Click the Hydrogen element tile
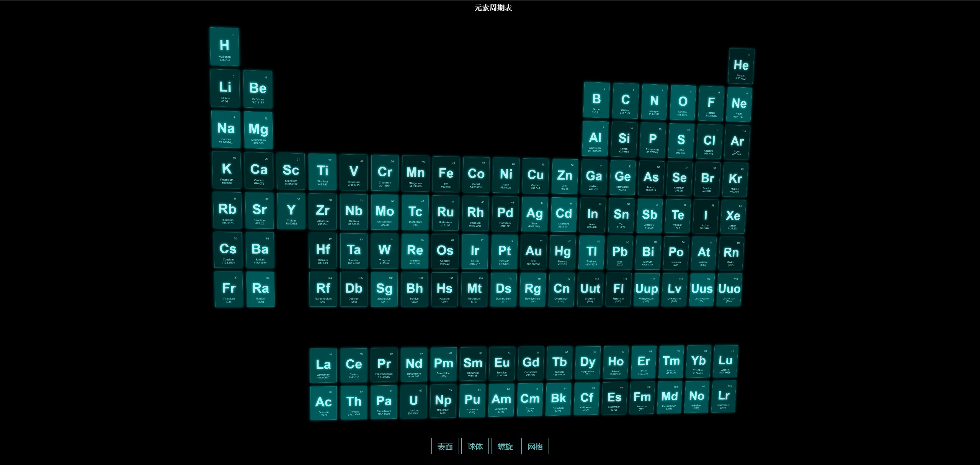980x465 pixels. 224,47
